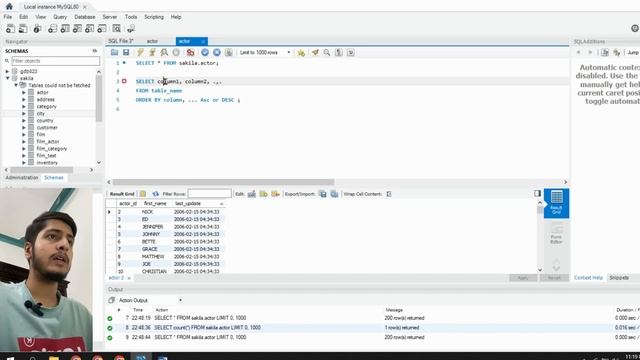Show more result view options chevron

pyautogui.click(x=556, y=268)
